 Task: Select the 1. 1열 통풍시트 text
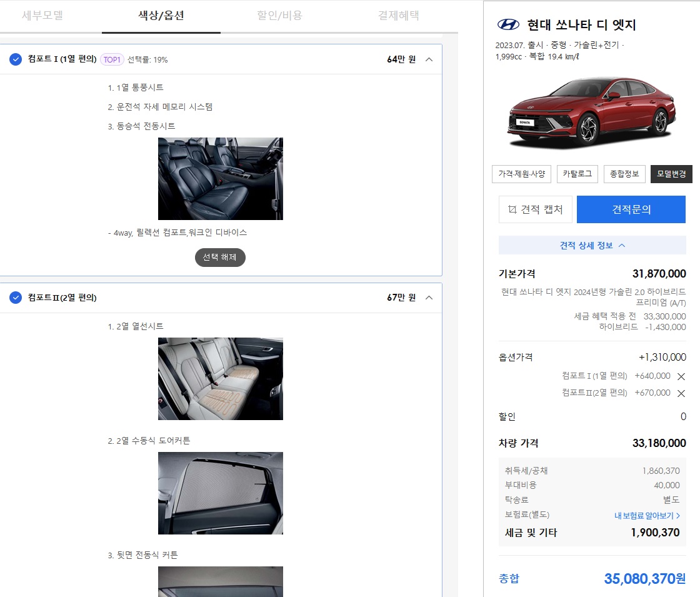click(x=136, y=88)
